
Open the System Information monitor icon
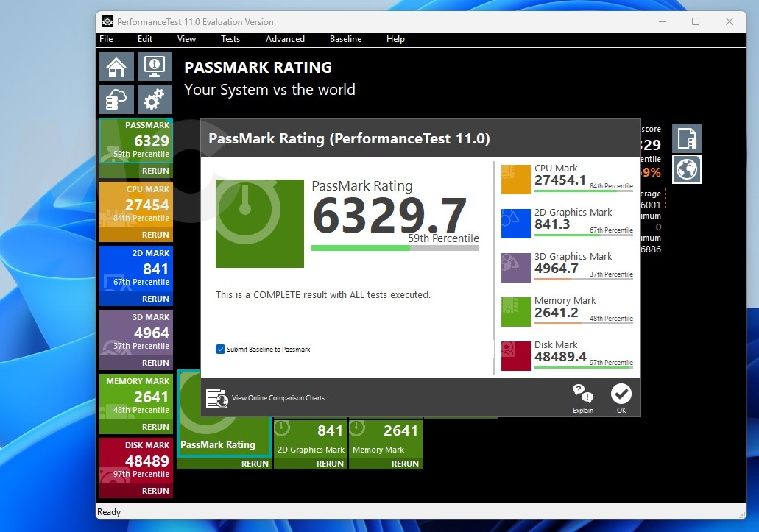(155, 67)
